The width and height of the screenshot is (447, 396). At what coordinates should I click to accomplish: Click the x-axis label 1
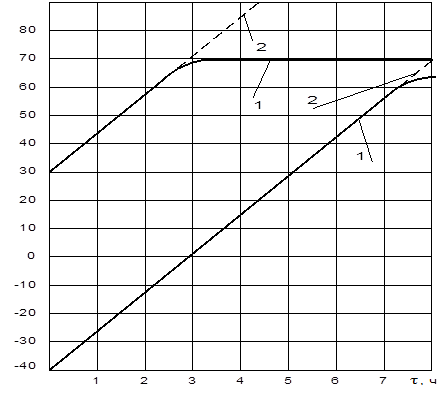[x=96, y=380]
